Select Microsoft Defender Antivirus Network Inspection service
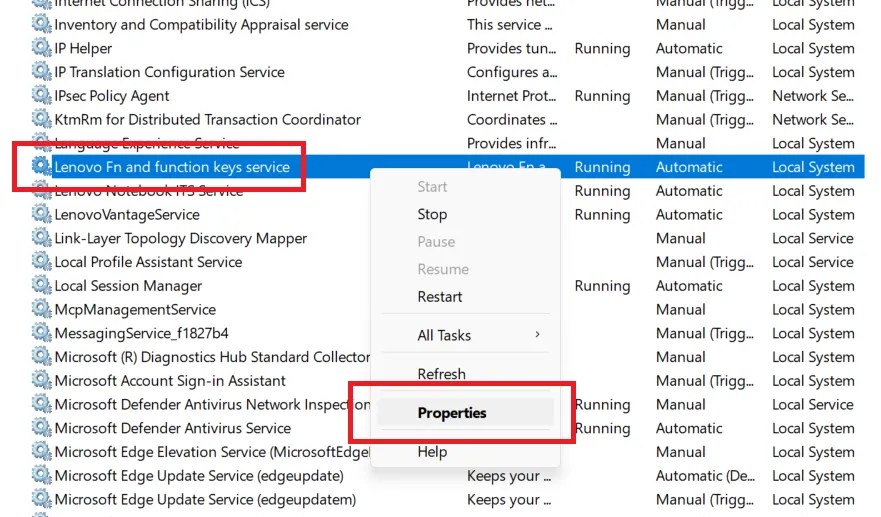Screen dimensions: 881x517 (212, 405)
